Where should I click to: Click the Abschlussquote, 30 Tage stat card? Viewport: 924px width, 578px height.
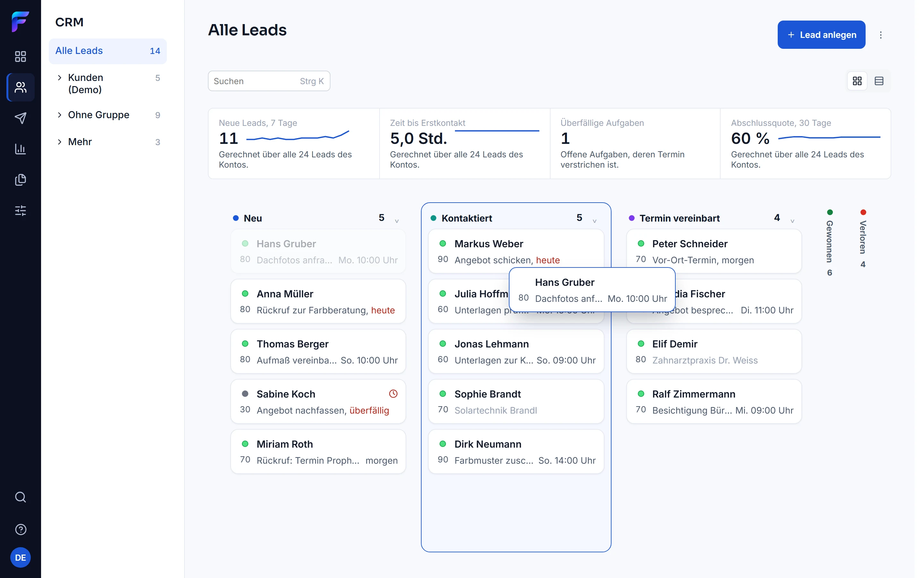(x=806, y=144)
